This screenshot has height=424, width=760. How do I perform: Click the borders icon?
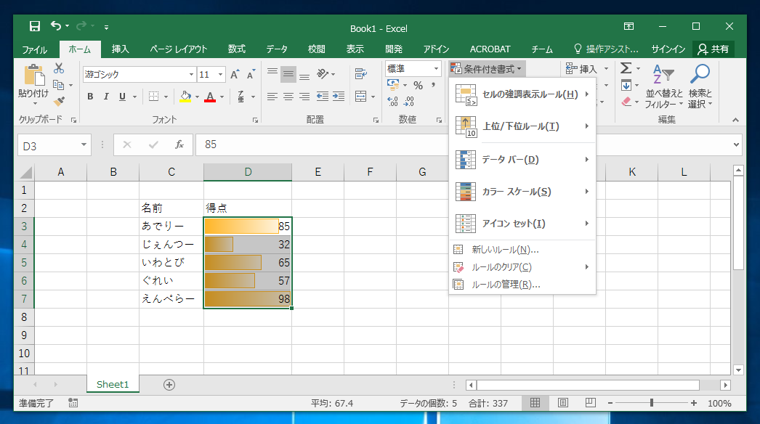154,96
